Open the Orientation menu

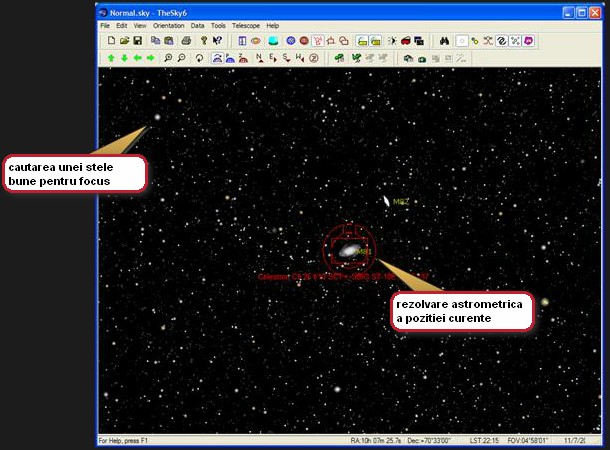click(168, 25)
